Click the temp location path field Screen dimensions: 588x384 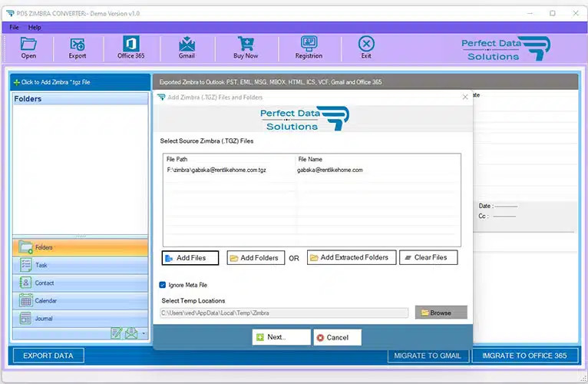284,313
